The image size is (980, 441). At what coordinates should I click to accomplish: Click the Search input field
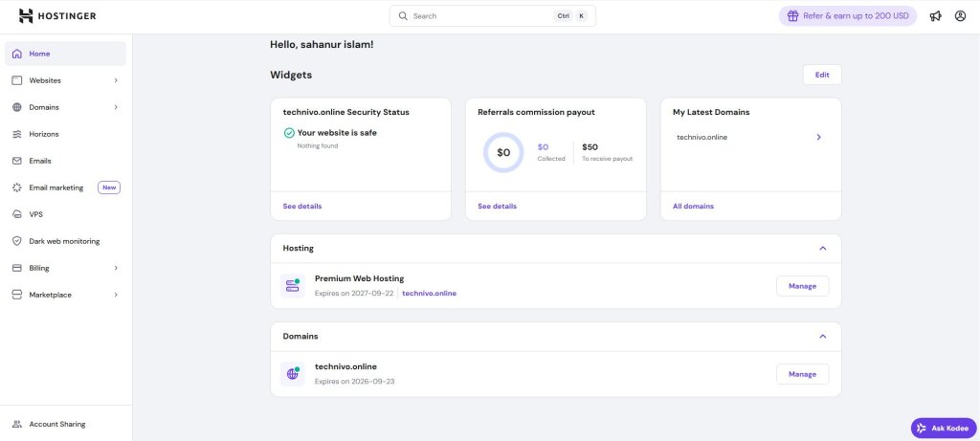(479, 16)
